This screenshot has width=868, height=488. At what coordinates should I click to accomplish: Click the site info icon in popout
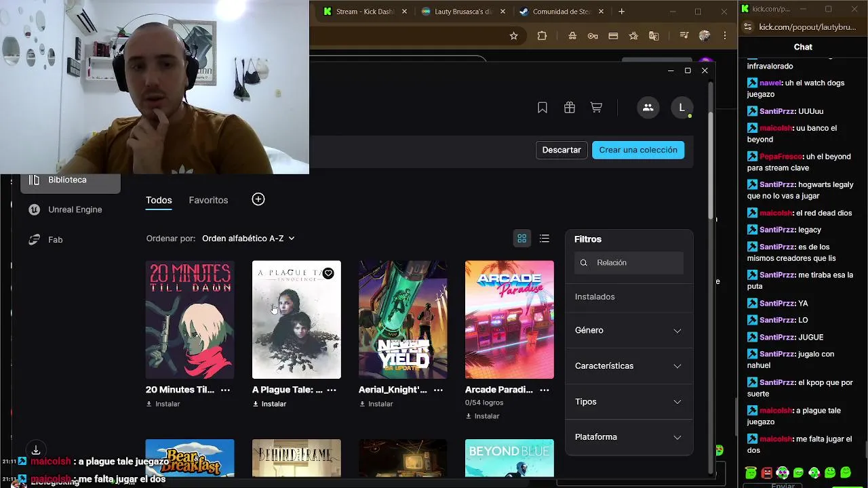pyautogui.click(x=747, y=27)
